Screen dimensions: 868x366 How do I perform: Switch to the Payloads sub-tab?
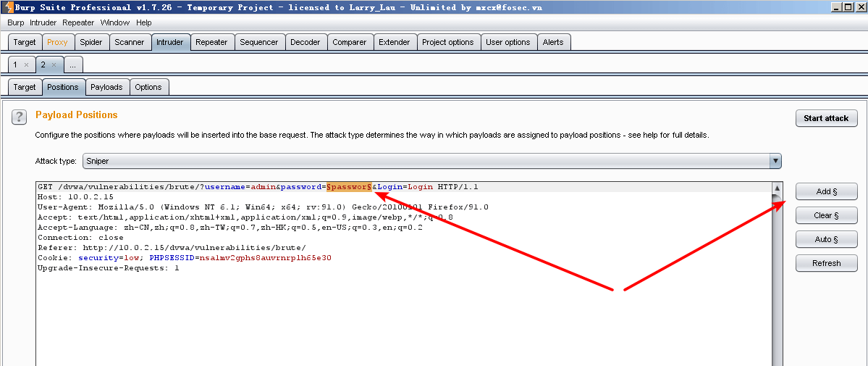coord(107,87)
